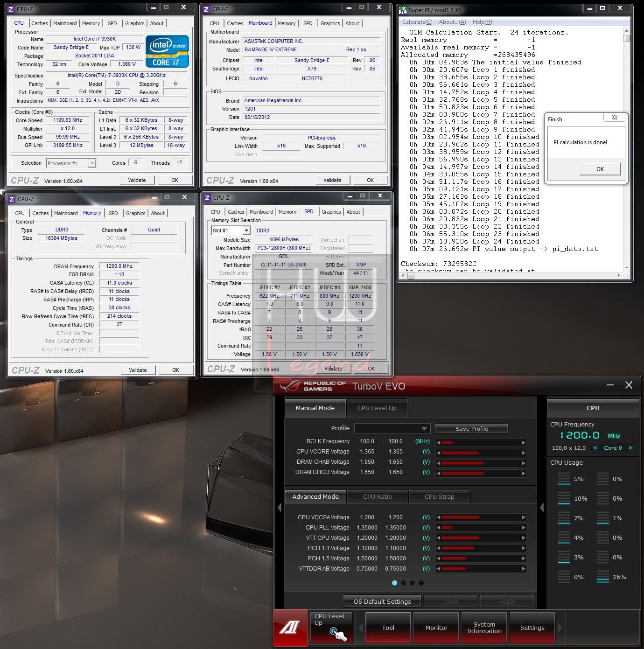This screenshot has width=644, height=649.
Task: Select the Advanced Mode tab
Action: pos(315,496)
